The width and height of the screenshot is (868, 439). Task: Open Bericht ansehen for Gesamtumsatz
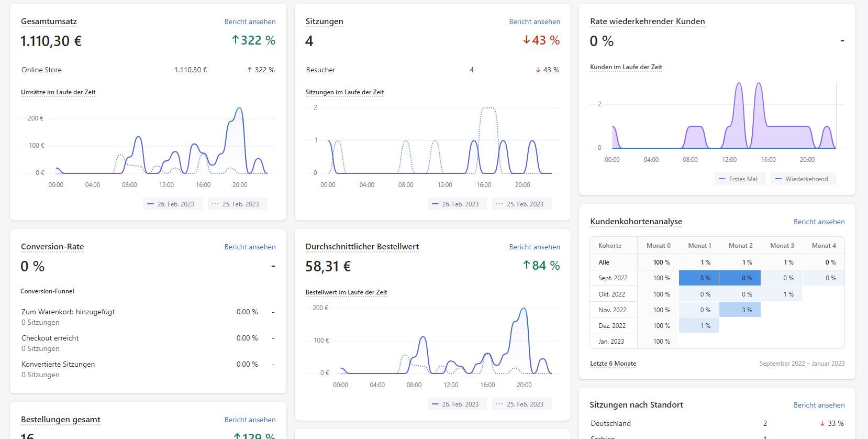click(x=250, y=21)
